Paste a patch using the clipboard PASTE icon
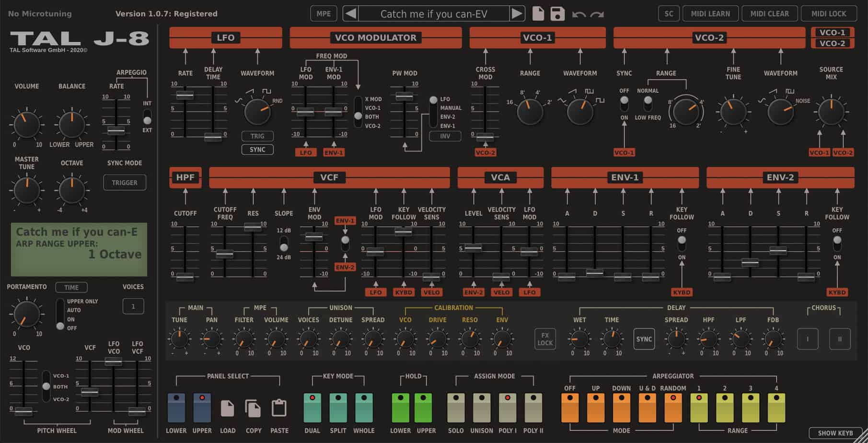 [x=279, y=408]
